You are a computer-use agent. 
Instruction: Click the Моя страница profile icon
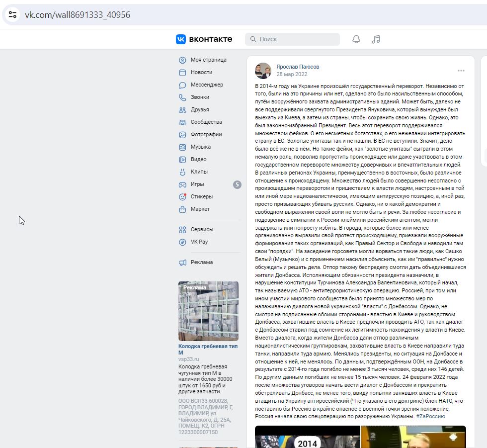pyautogui.click(x=182, y=60)
